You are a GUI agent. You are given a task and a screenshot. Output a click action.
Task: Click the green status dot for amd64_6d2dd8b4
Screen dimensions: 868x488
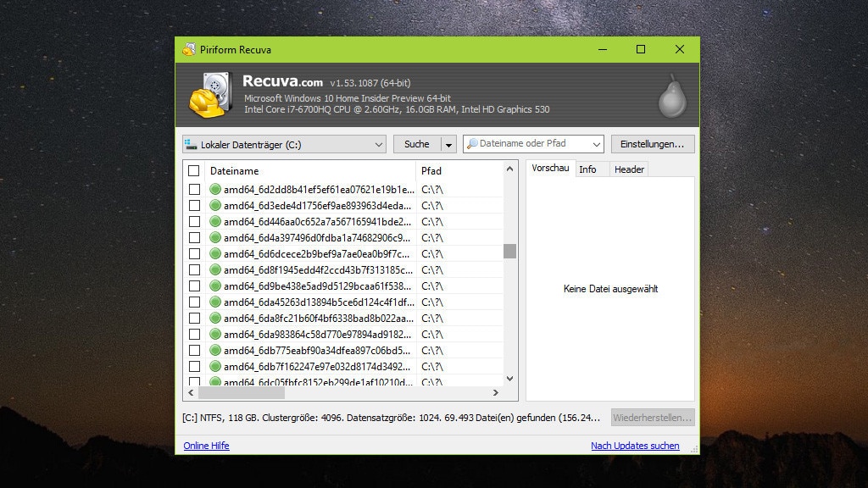click(x=215, y=189)
